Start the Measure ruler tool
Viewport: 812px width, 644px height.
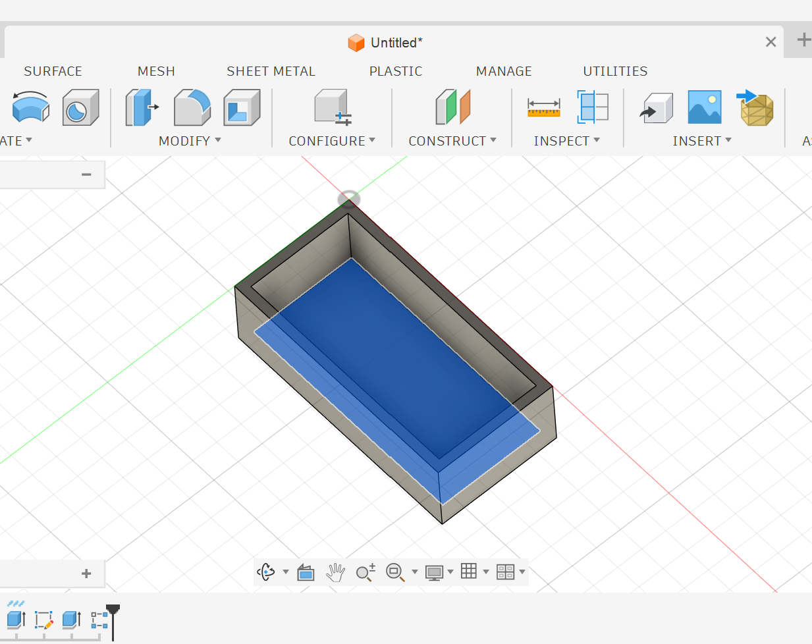click(x=544, y=107)
